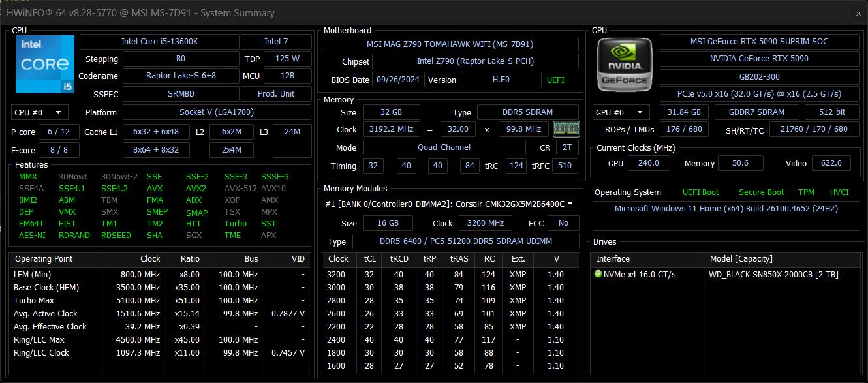Click the BIOS date 09/26/2024 field
Screen dimensions: 868x383
[398, 80]
